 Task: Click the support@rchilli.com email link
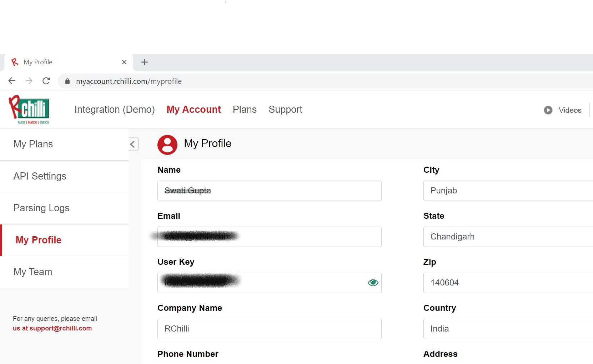[61, 328]
